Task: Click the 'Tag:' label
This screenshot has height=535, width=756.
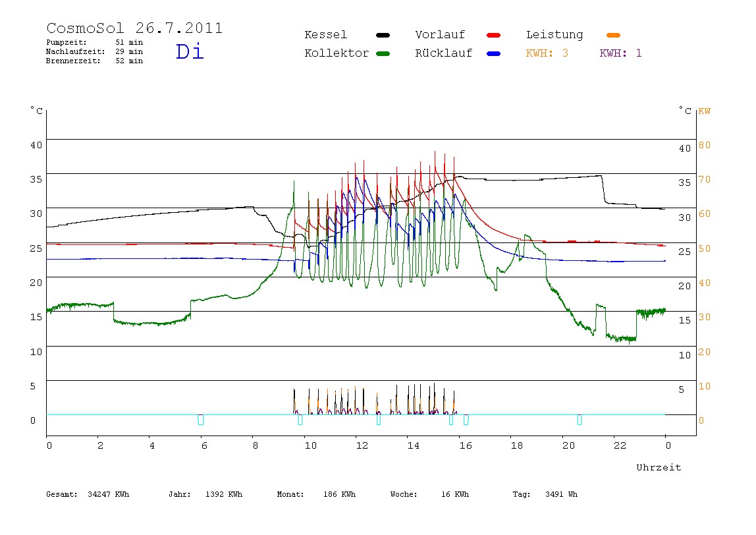Action: [x=522, y=494]
